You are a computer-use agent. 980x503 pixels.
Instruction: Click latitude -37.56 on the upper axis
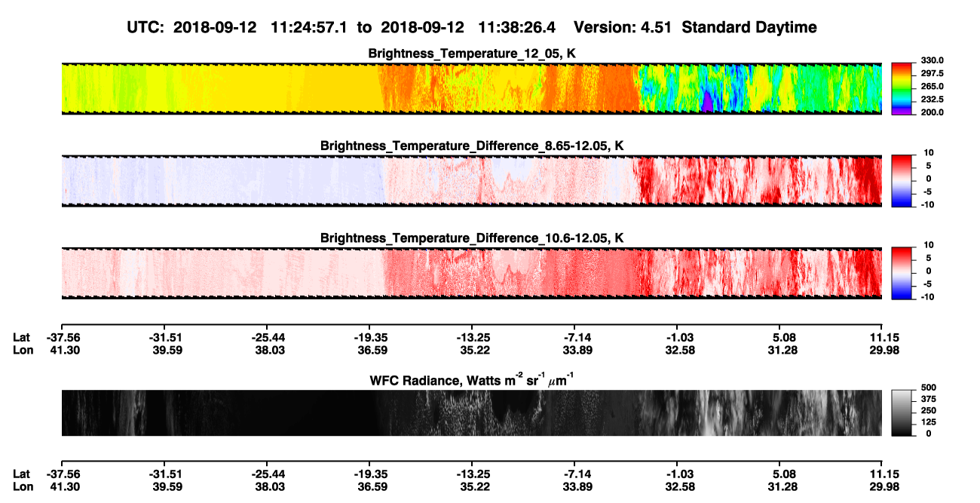pyautogui.click(x=63, y=338)
